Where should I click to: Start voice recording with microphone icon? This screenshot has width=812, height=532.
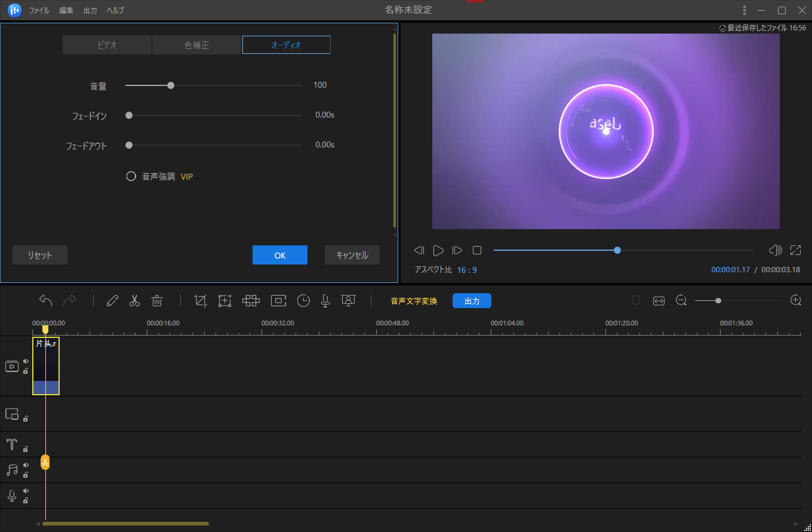[325, 301]
